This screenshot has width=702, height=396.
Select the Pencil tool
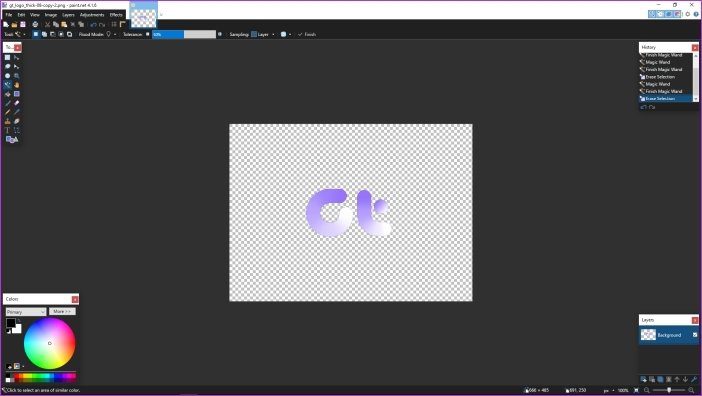pyautogui.click(x=7, y=112)
